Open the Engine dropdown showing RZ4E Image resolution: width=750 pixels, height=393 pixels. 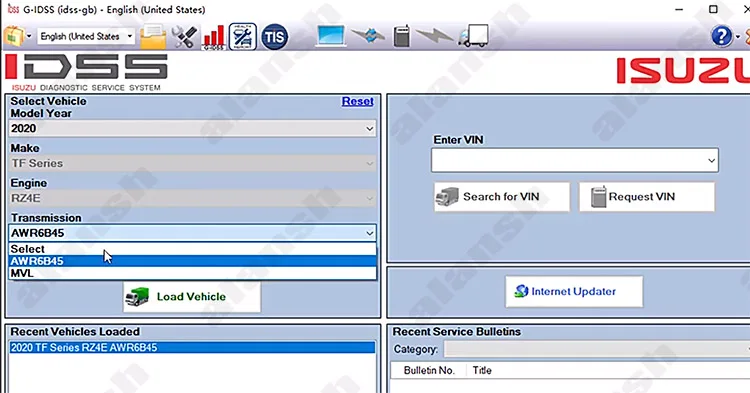[x=192, y=198]
